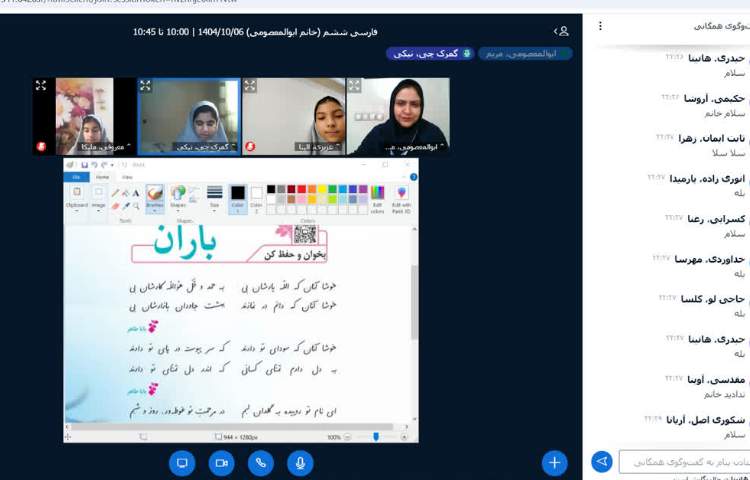Viewport: 750px width, 480px height.
Task: Click chat sender name خداوردی، مهرسا
Action: pos(709,259)
